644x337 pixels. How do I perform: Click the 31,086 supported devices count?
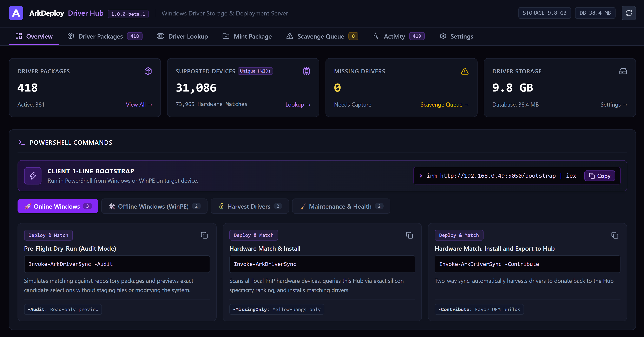coord(196,88)
